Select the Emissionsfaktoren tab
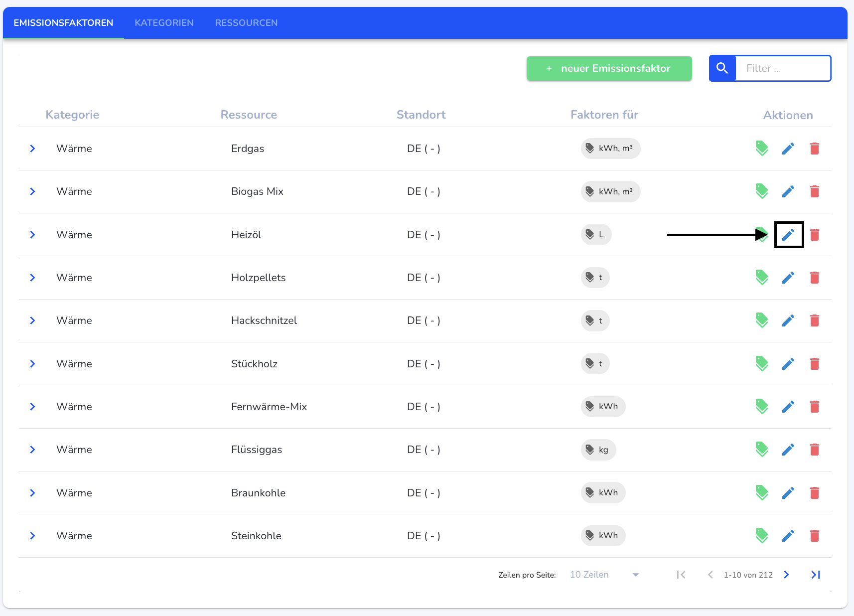 tap(63, 23)
